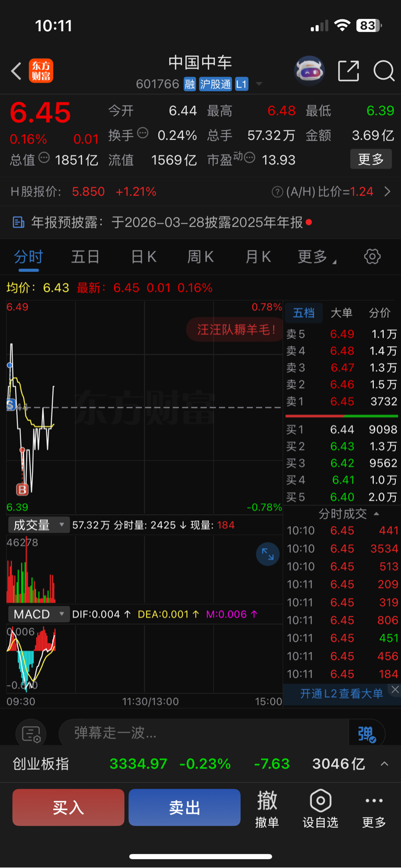The height and width of the screenshot is (868, 401).
Task: Tap the fullscreen expand chart icon
Action: tap(268, 554)
